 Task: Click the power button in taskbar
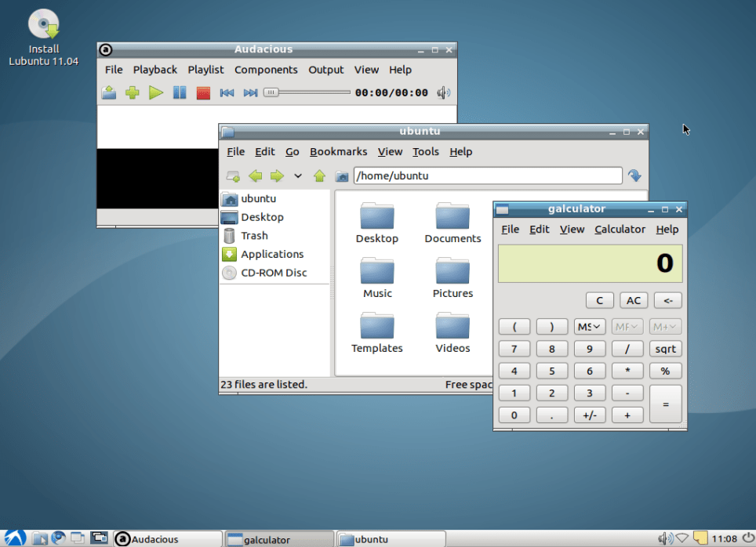[748, 538]
